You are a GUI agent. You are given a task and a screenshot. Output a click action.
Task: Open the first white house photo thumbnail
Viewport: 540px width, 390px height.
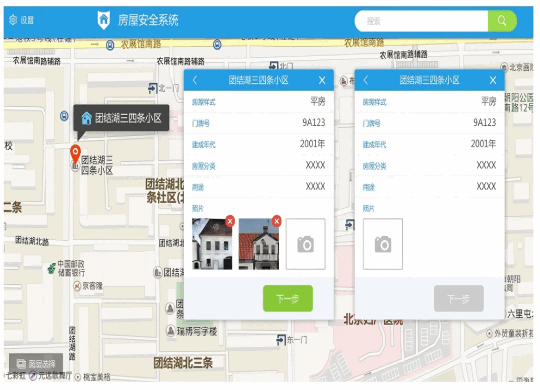[212, 244]
